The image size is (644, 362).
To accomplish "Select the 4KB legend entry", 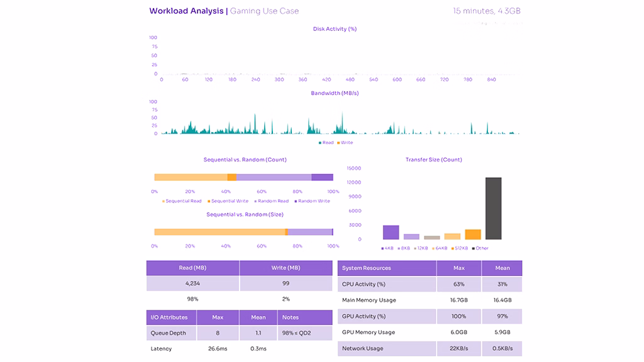I will pos(387,248).
